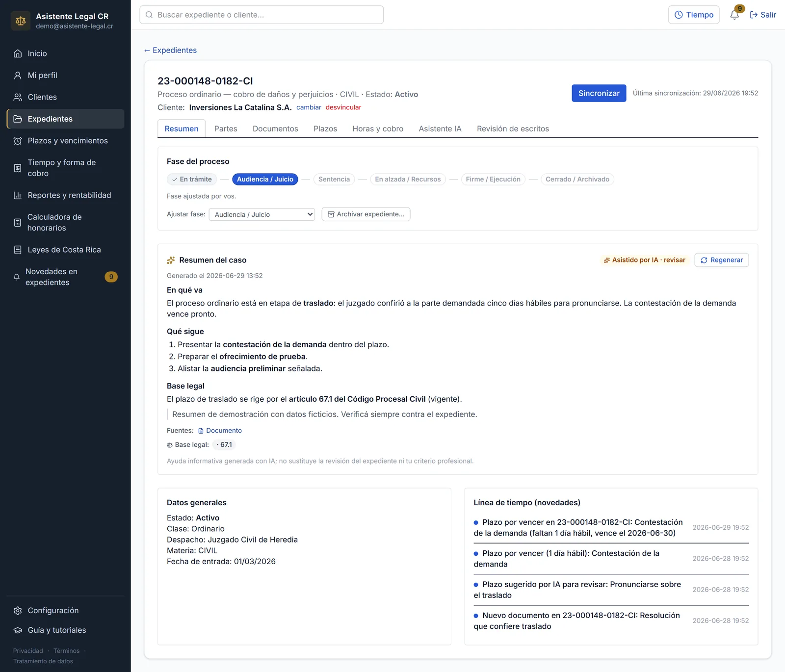
Task: Click the Plazos y vencimientos alarm icon
Action: [18, 141]
